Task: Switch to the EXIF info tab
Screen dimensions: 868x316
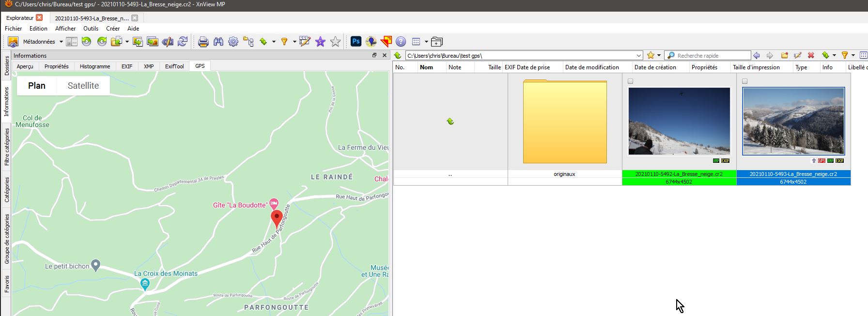Action: coord(127,66)
